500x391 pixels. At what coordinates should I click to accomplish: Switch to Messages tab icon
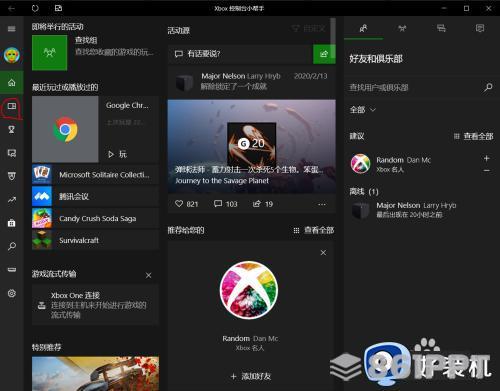(x=441, y=28)
